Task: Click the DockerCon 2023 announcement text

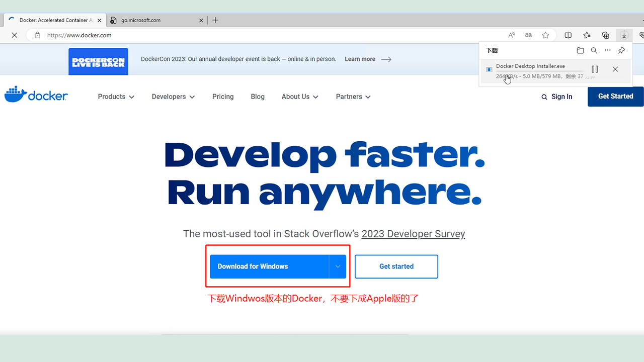Action: pos(238,59)
